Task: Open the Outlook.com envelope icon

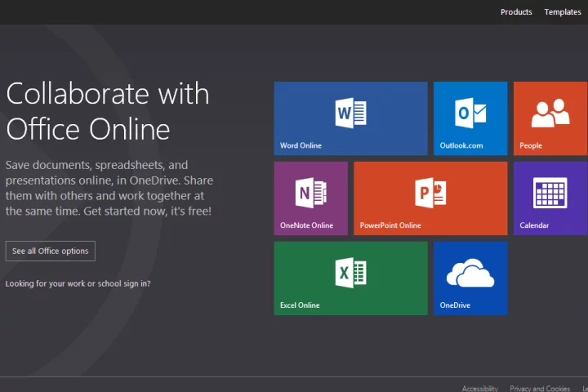Action: pyautogui.click(x=470, y=113)
